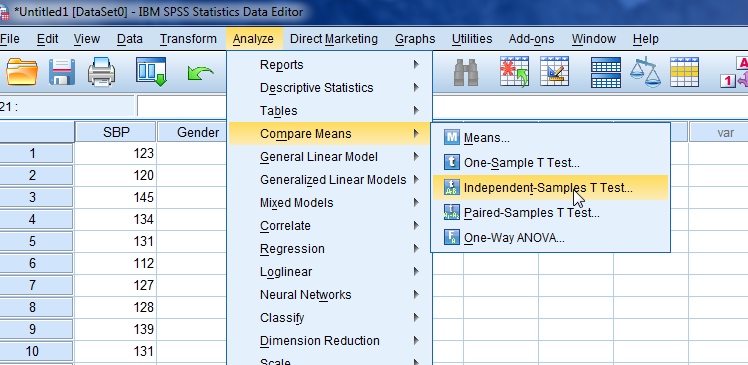
Task: Click the Open data document folder icon
Action: [22, 72]
